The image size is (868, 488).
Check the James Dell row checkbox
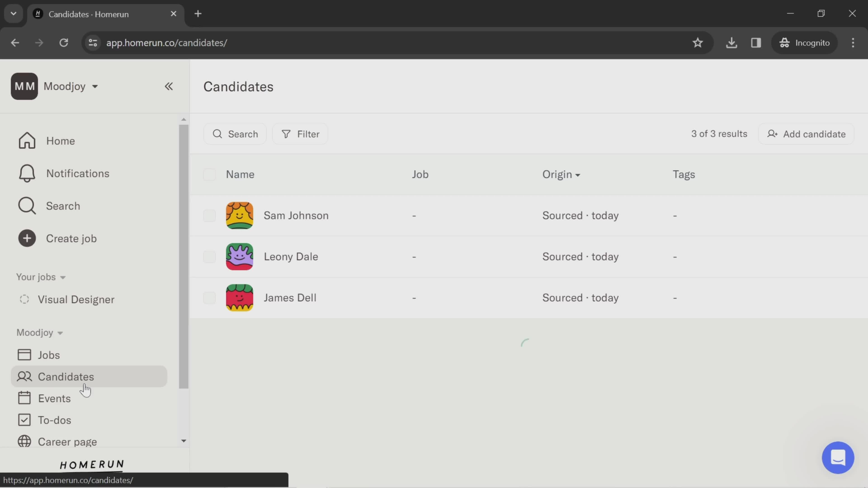[209, 298]
